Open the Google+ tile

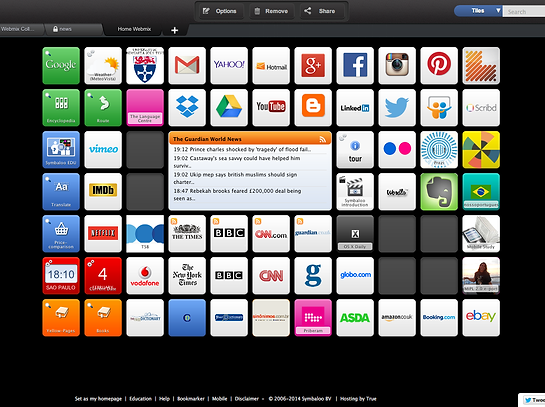tap(313, 66)
